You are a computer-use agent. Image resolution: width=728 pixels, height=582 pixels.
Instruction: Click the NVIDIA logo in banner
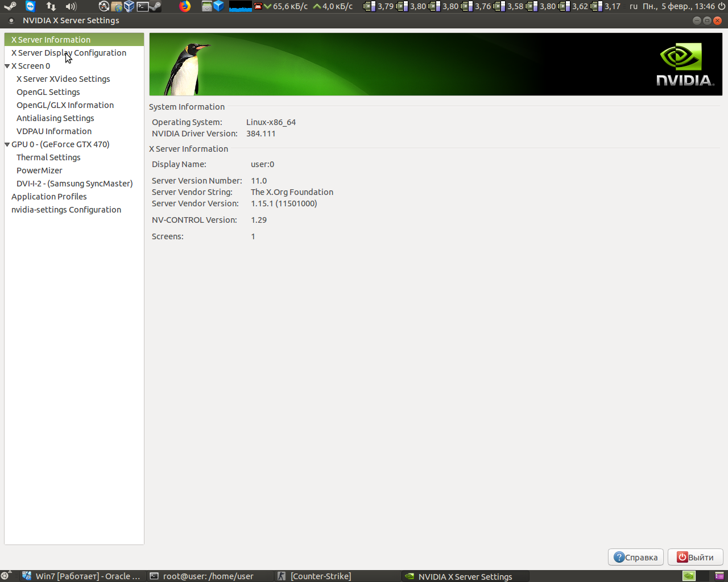coord(685,65)
